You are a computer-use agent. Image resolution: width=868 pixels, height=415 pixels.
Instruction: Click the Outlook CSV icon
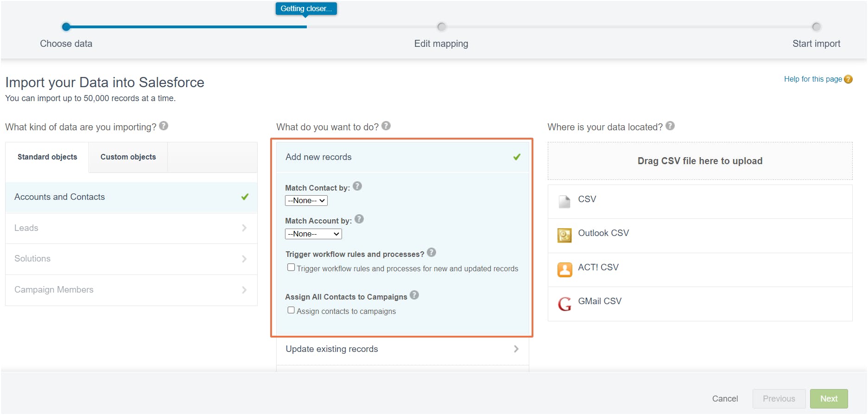coord(564,236)
